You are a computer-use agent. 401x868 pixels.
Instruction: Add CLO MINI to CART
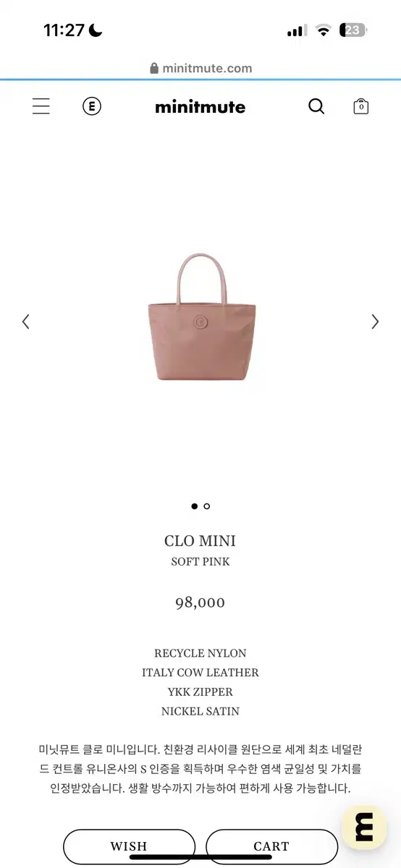pos(271,846)
